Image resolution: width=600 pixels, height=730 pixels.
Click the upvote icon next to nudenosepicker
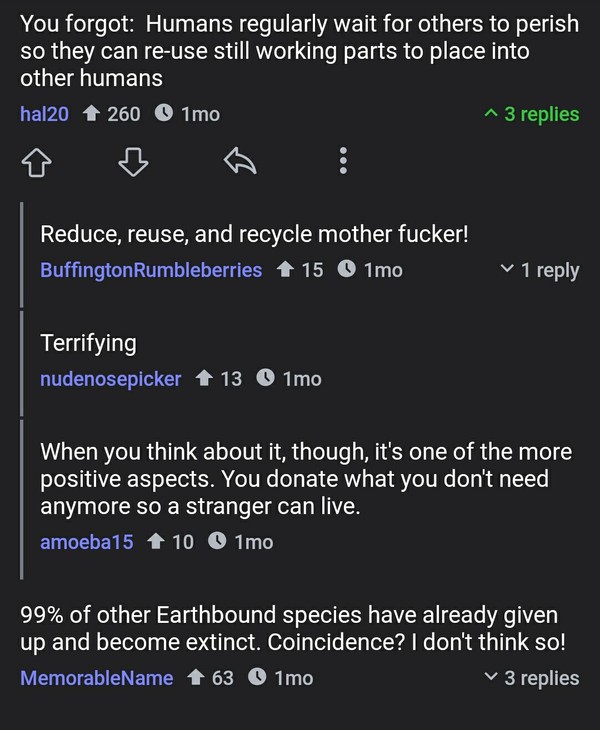[x=203, y=378]
